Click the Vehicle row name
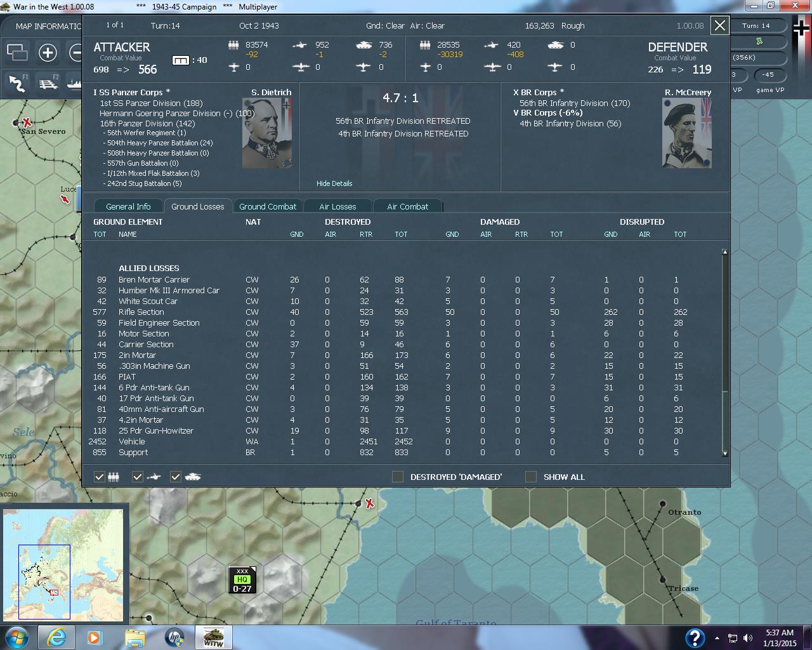 click(132, 441)
